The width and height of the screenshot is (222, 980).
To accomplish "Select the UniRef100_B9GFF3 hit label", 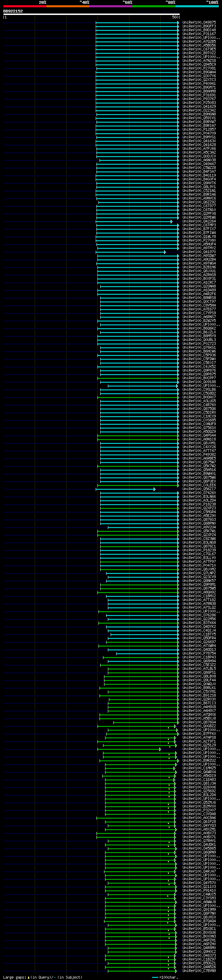I will click(199, 26).
